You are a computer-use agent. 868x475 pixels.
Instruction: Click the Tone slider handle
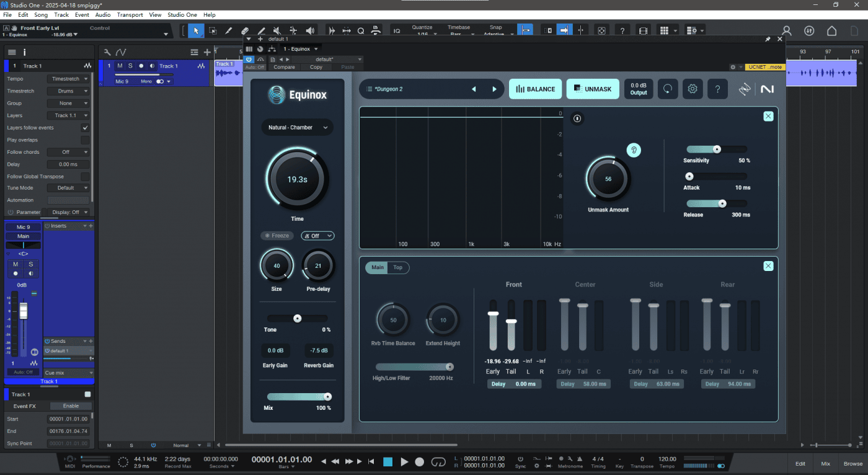(x=298, y=318)
